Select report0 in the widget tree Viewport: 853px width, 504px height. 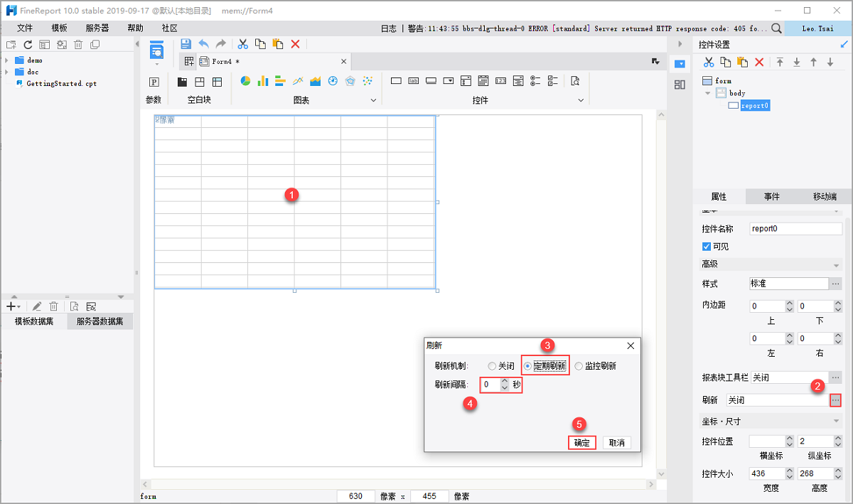tap(755, 106)
